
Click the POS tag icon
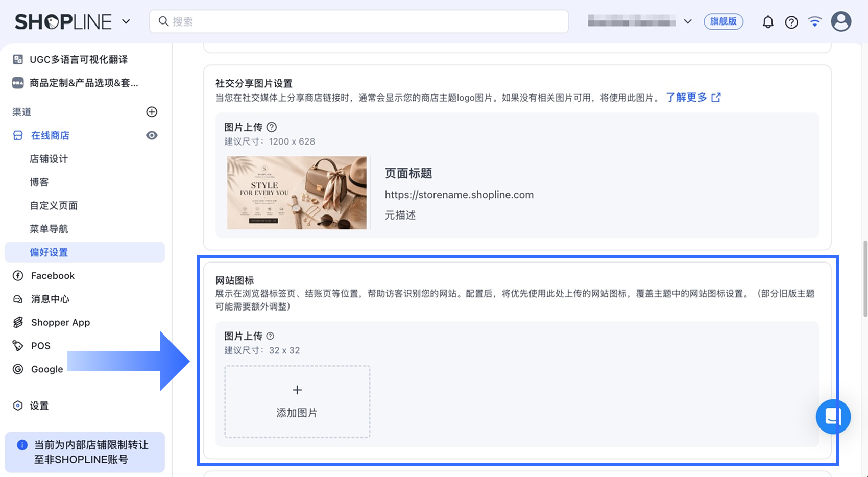click(x=18, y=346)
